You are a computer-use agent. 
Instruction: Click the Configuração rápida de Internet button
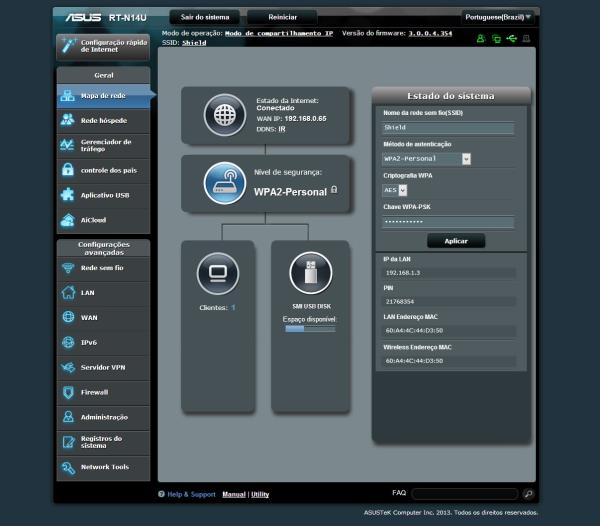[x=103, y=46]
